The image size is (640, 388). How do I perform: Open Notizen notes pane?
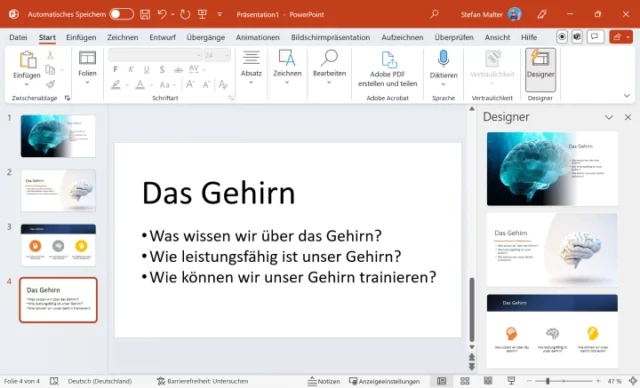(324, 381)
